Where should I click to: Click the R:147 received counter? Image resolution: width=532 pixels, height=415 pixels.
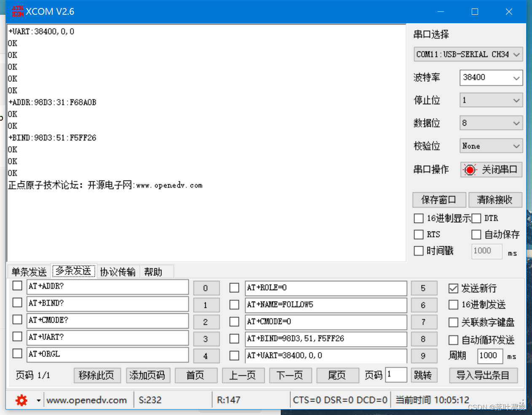click(228, 400)
